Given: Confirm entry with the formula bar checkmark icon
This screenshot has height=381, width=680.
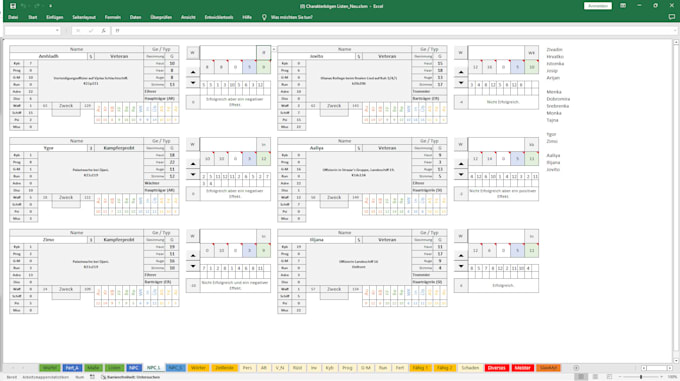Looking at the screenshot, I should pyautogui.click(x=91, y=31).
